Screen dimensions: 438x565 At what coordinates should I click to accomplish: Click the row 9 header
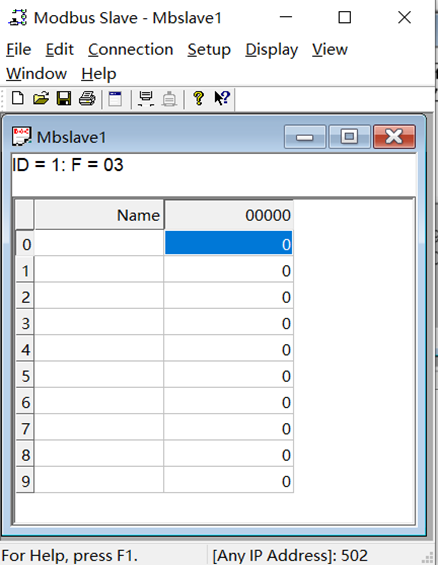pyautogui.click(x=25, y=481)
